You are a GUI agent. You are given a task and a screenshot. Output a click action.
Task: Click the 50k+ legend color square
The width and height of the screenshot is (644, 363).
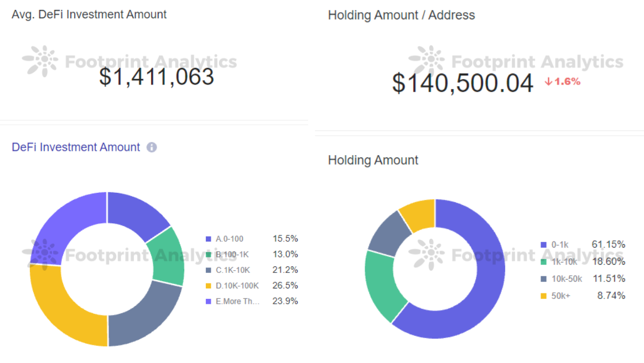click(x=544, y=296)
